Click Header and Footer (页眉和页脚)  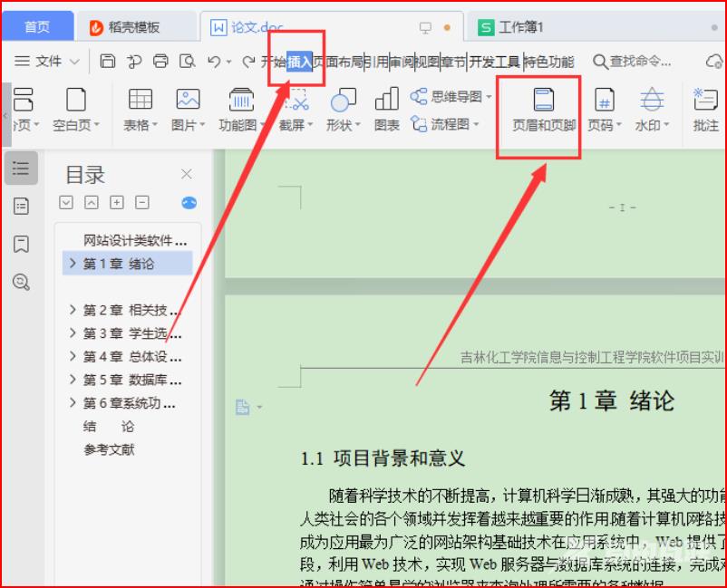click(x=544, y=111)
